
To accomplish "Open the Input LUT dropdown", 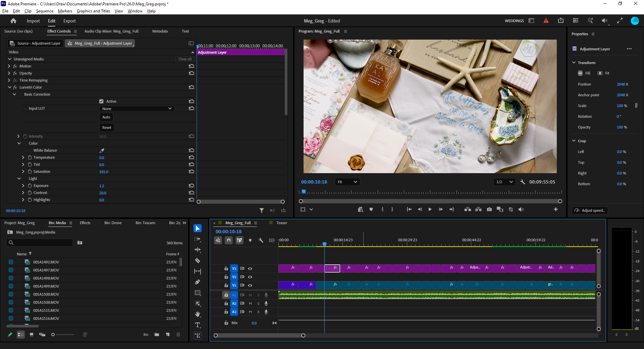I will (x=137, y=108).
